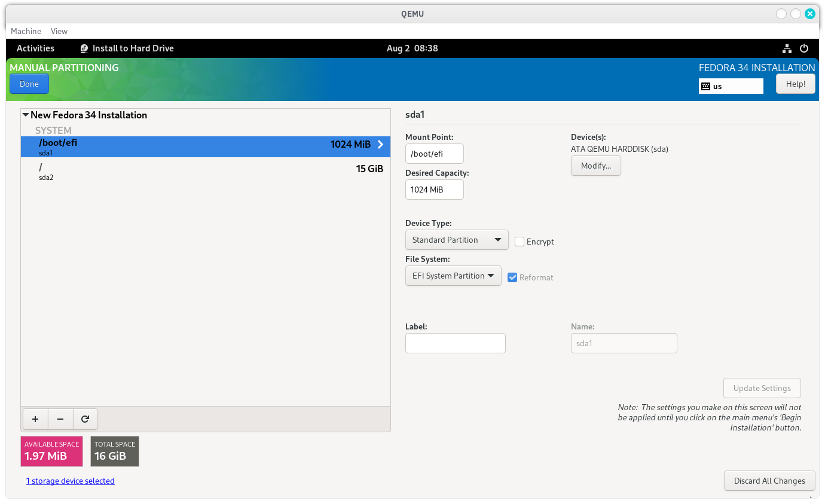
Task: Click the Mount Point input field
Action: point(435,154)
